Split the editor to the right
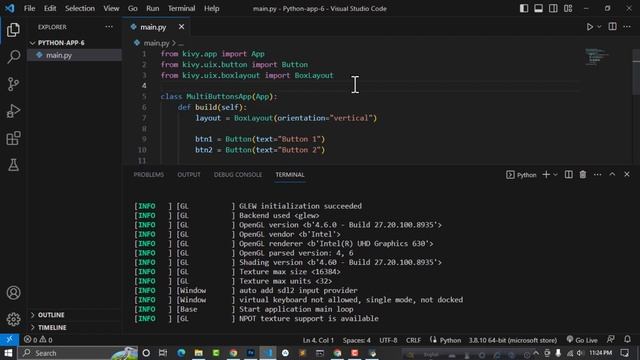The image size is (640, 360). [612, 27]
